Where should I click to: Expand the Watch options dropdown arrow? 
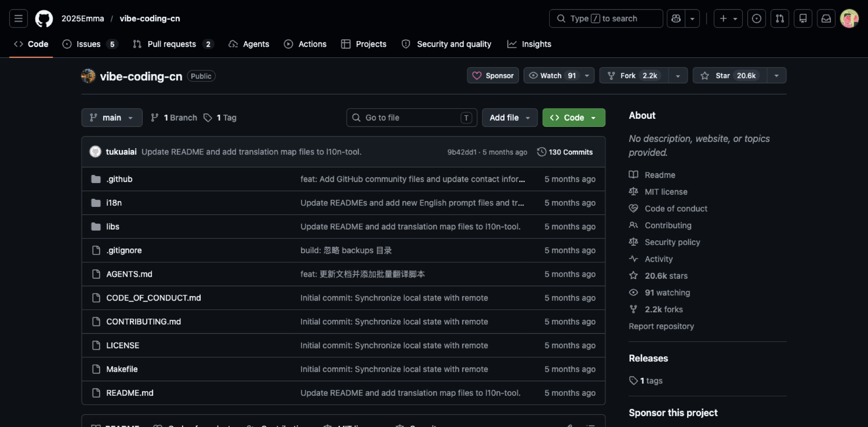pyautogui.click(x=587, y=75)
